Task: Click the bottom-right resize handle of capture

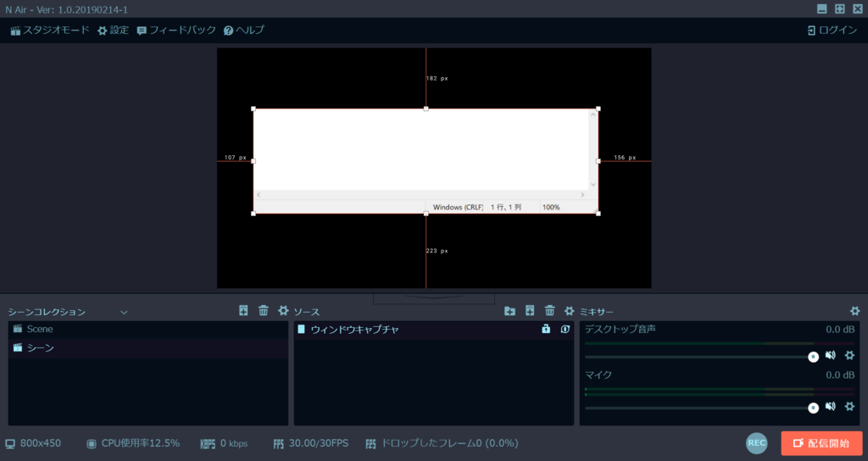Action: 598,214
